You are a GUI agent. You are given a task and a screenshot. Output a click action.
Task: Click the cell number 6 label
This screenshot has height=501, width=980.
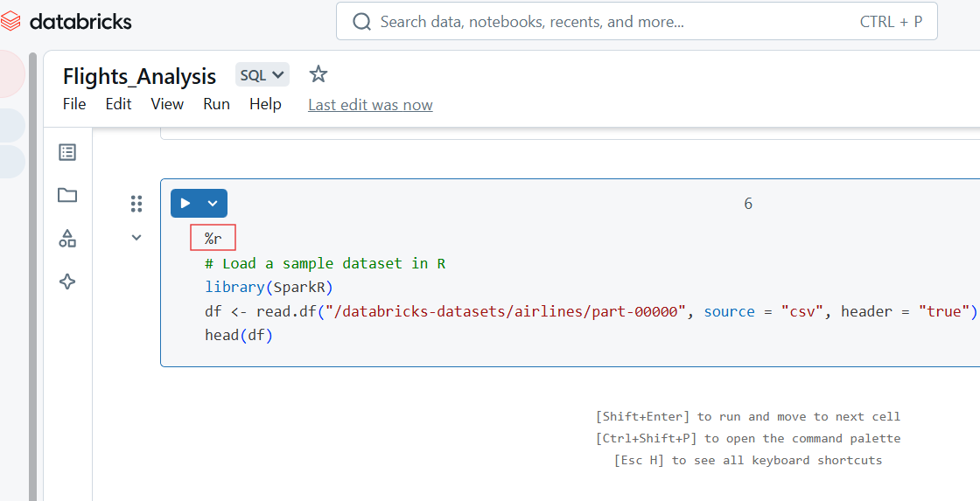pos(748,204)
